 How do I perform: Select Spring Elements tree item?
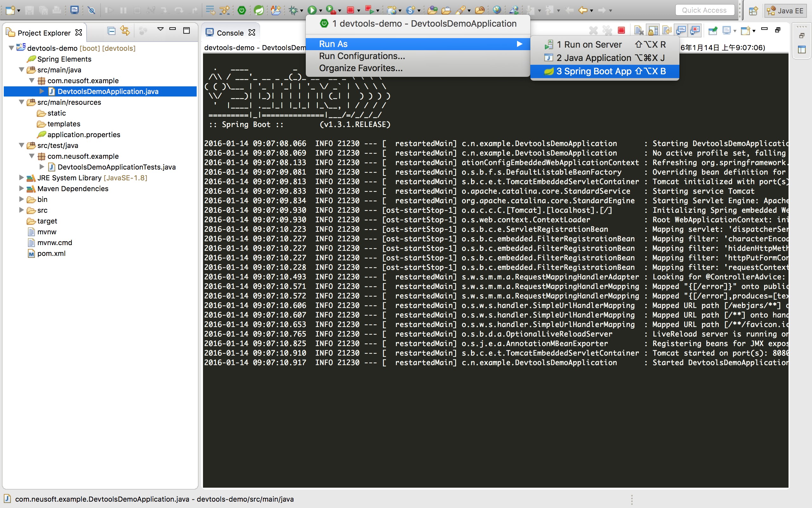[59, 59]
